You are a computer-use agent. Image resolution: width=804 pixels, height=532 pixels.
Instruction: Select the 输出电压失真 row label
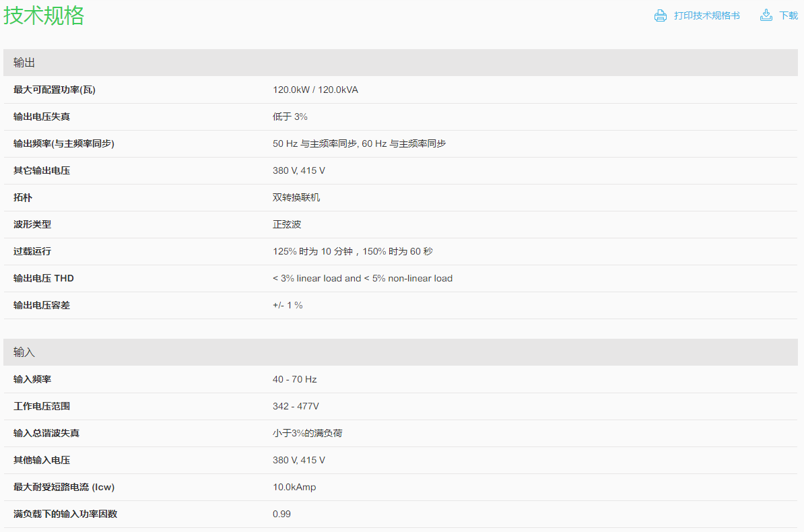point(42,117)
